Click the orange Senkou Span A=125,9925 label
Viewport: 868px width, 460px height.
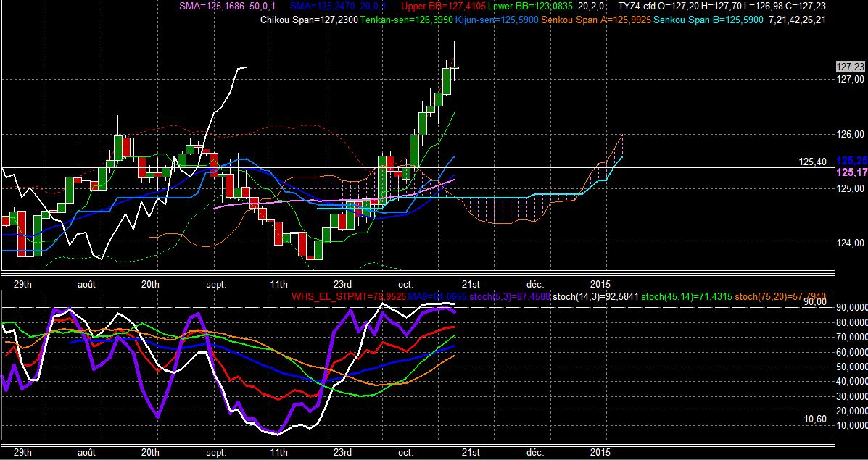[597, 20]
